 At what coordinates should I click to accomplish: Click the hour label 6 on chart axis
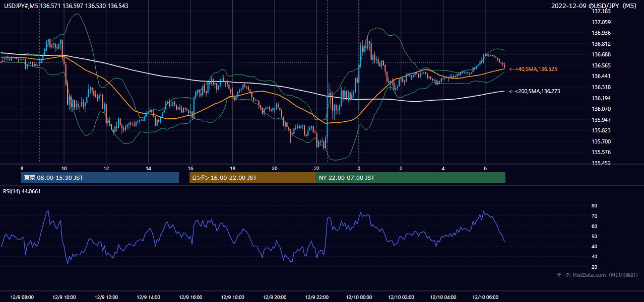(485, 168)
